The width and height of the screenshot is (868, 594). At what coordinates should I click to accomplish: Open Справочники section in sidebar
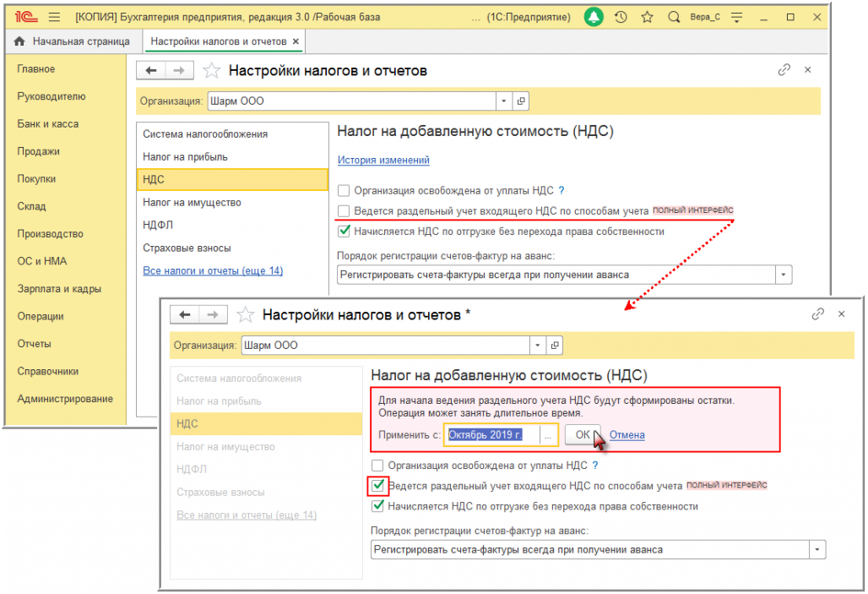(47, 371)
